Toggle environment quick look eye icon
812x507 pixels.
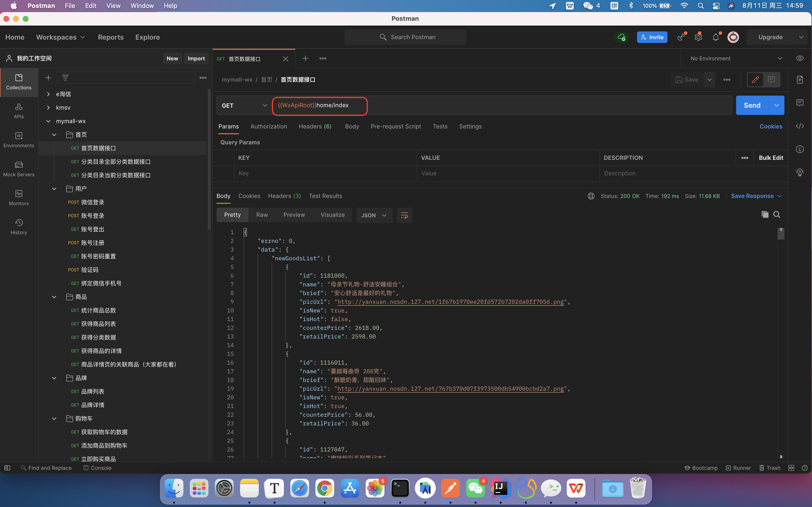(x=800, y=58)
